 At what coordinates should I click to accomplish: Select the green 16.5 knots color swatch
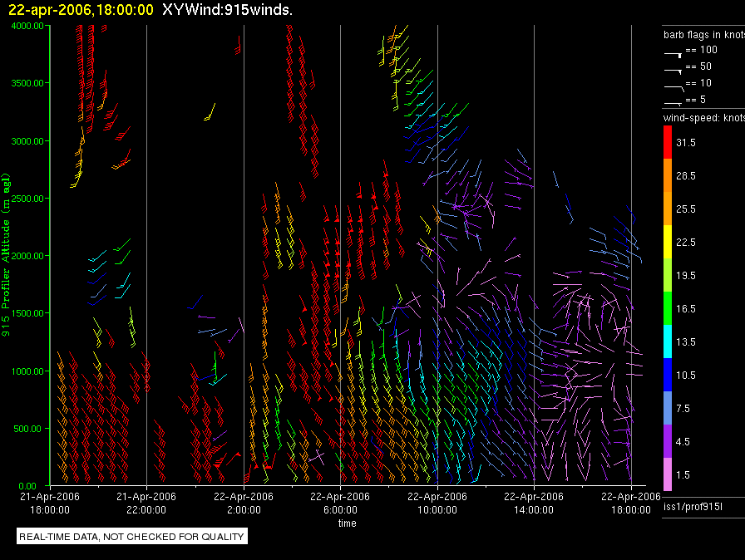pyautogui.click(x=668, y=308)
